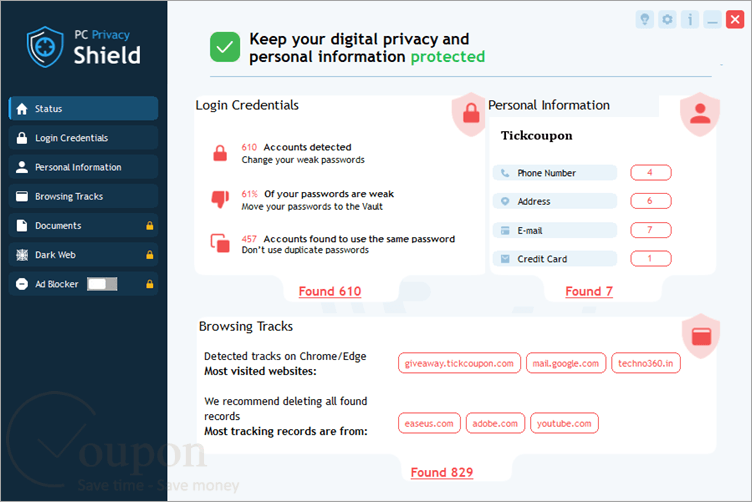Image resolution: width=752 pixels, height=502 pixels.
Task: Click the gold lock beside Ad Blocker
Action: click(x=150, y=284)
